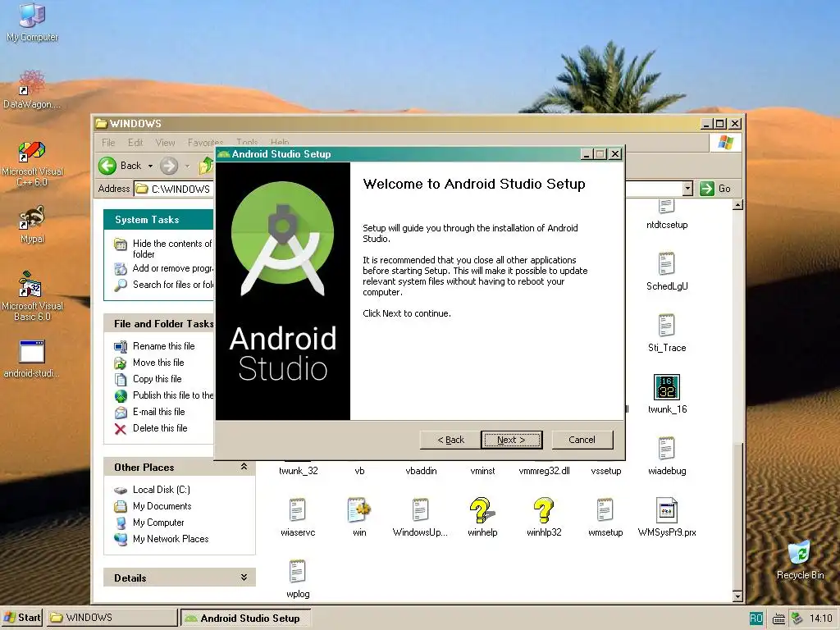
Task: Cancel the Android Studio Setup
Action: pyautogui.click(x=582, y=440)
